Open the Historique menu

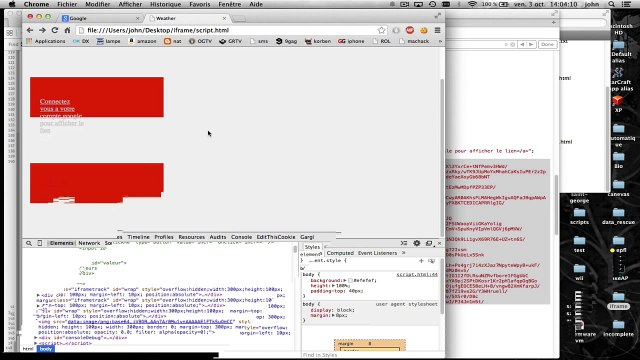click(165, 4)
